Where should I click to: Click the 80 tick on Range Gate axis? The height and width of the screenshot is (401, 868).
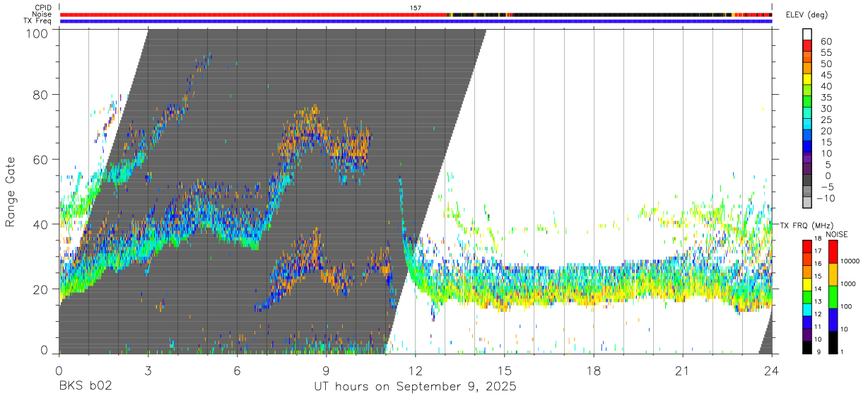[x=41, y=94]
